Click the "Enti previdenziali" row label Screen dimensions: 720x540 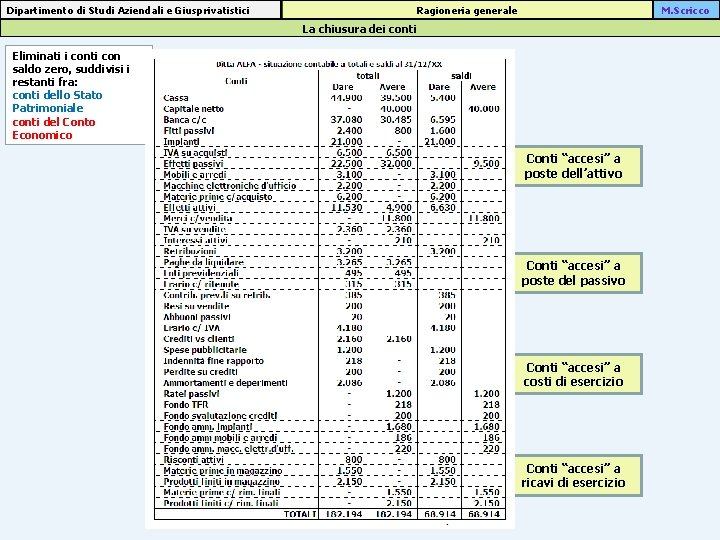click(x=201, y=274)
